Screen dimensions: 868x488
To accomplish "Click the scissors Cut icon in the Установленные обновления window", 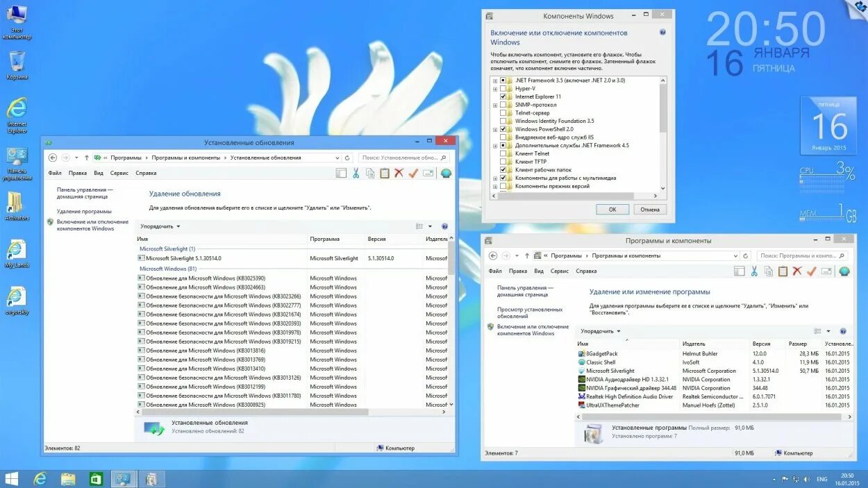I will click(x=356, y=174).
